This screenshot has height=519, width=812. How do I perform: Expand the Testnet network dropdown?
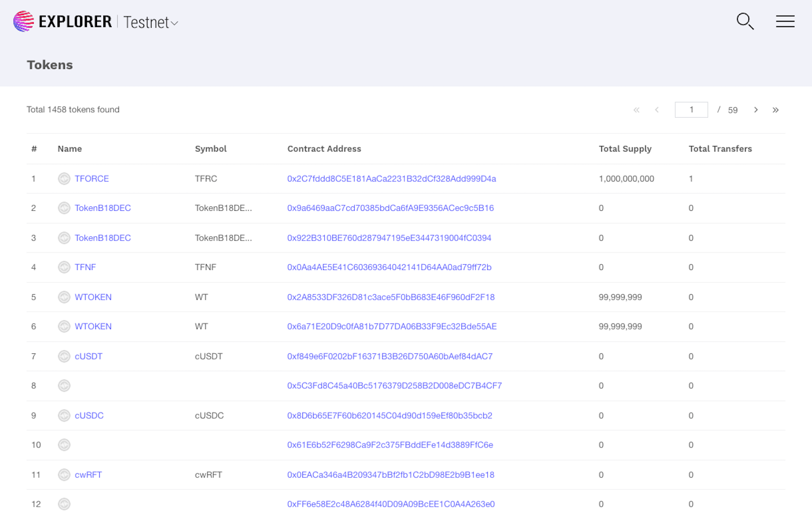(151, 23)
